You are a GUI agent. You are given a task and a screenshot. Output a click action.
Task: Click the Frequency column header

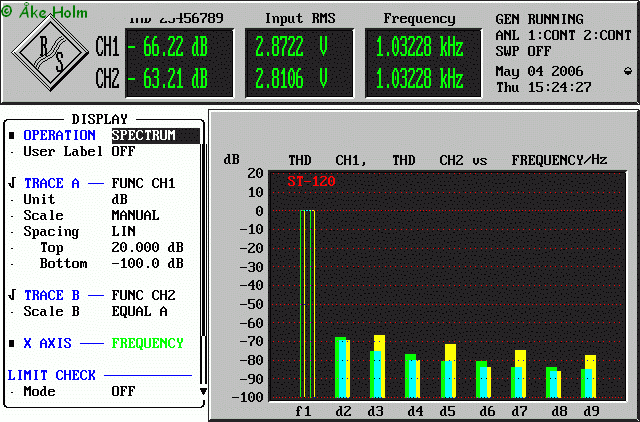[419, 18]
